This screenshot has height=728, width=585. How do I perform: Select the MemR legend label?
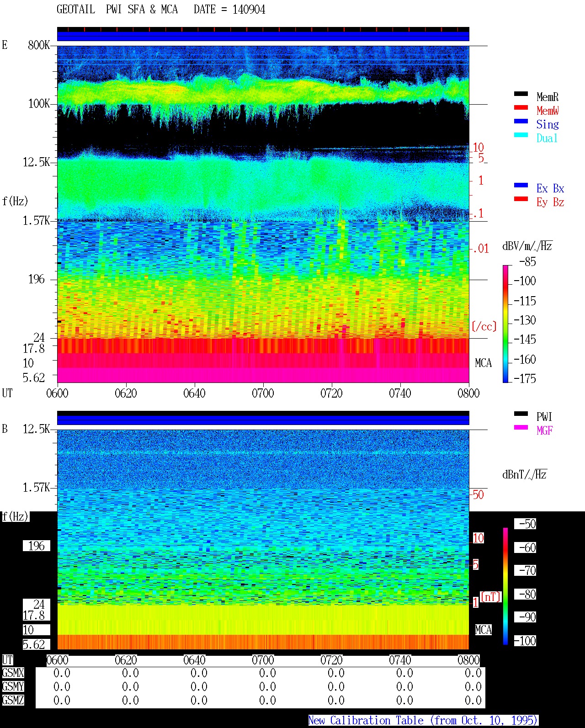(548, 97)
